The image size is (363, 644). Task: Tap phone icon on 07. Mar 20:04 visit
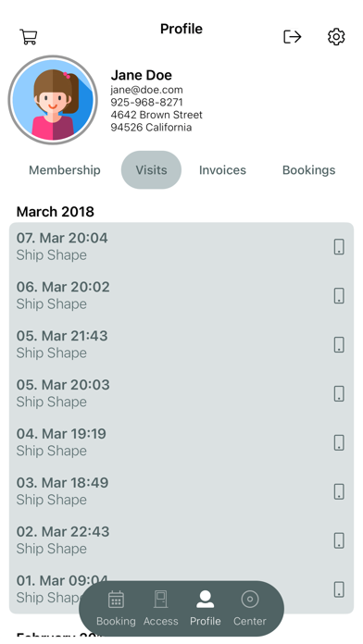click(339, 247)
